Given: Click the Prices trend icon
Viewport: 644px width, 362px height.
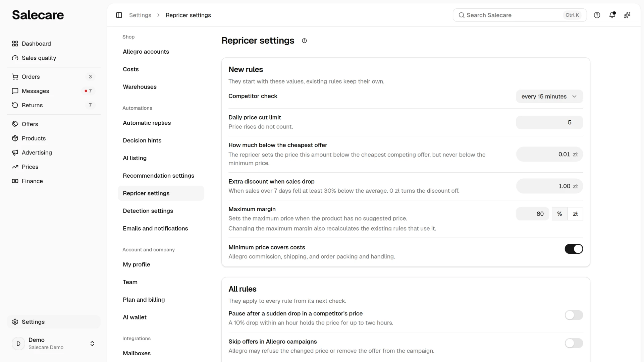Looking at the screenshot, I should tap(15, 167).
